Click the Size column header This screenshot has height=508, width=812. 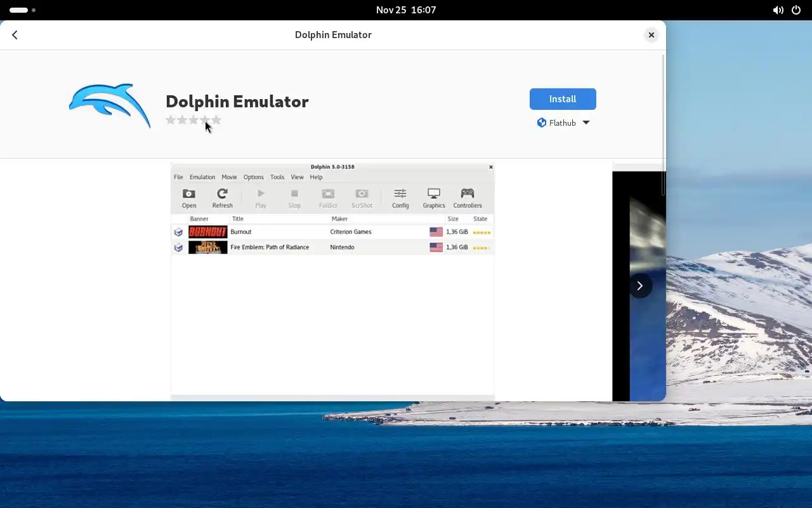[x=453, y=218]
